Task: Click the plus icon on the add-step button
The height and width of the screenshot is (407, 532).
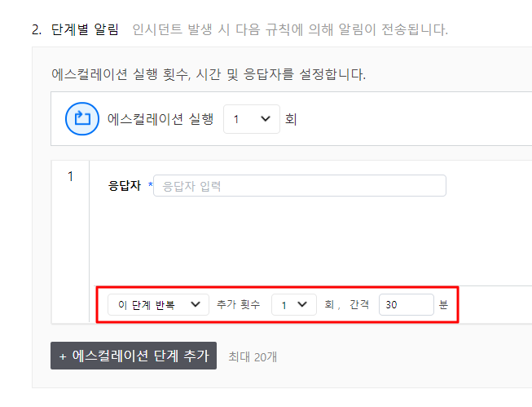Action: (x=63, y=356)
